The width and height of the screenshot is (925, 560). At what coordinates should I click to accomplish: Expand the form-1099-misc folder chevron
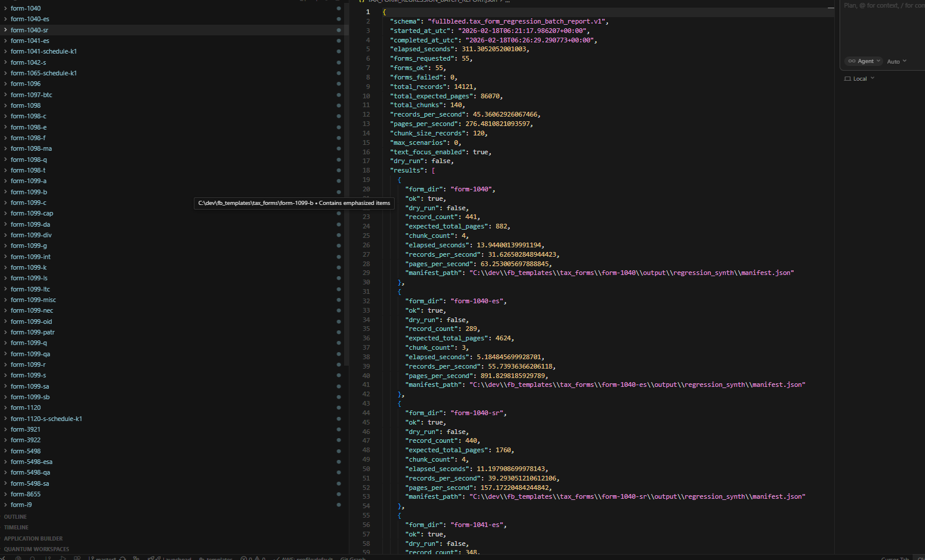[x=6, y=300]
